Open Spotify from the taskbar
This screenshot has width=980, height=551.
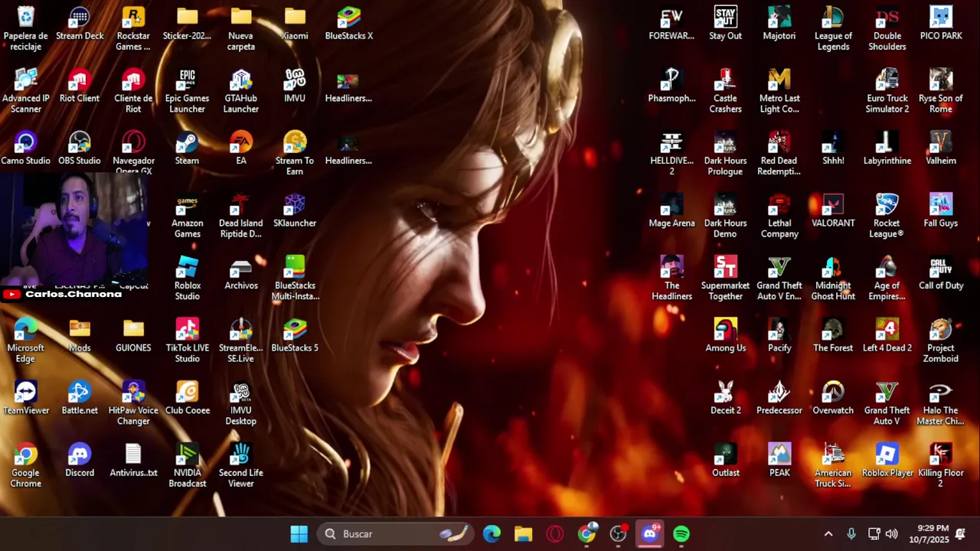tap(681, 534)
